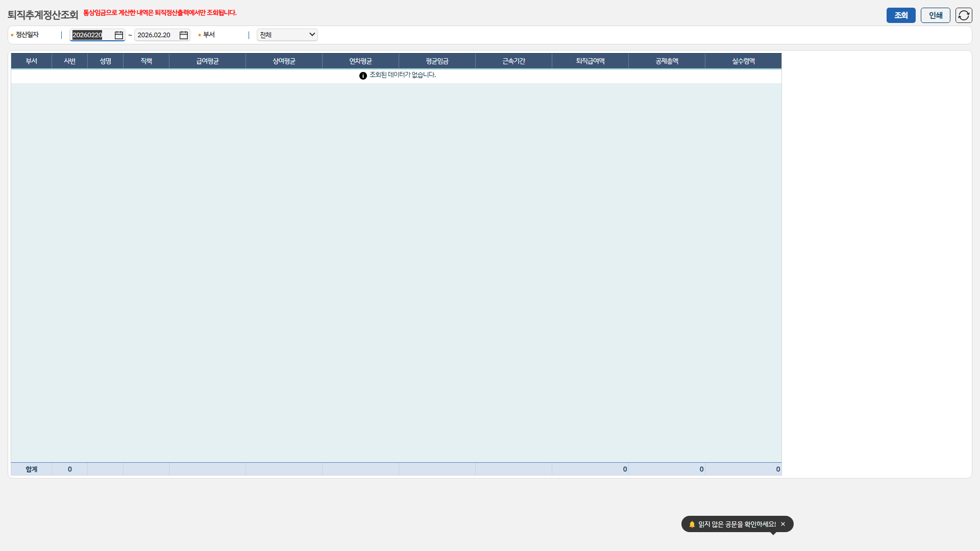980x551 pixels.
Task: Click the 근속기간 column header
Action: pyautogui.click(x=514, y=61)
